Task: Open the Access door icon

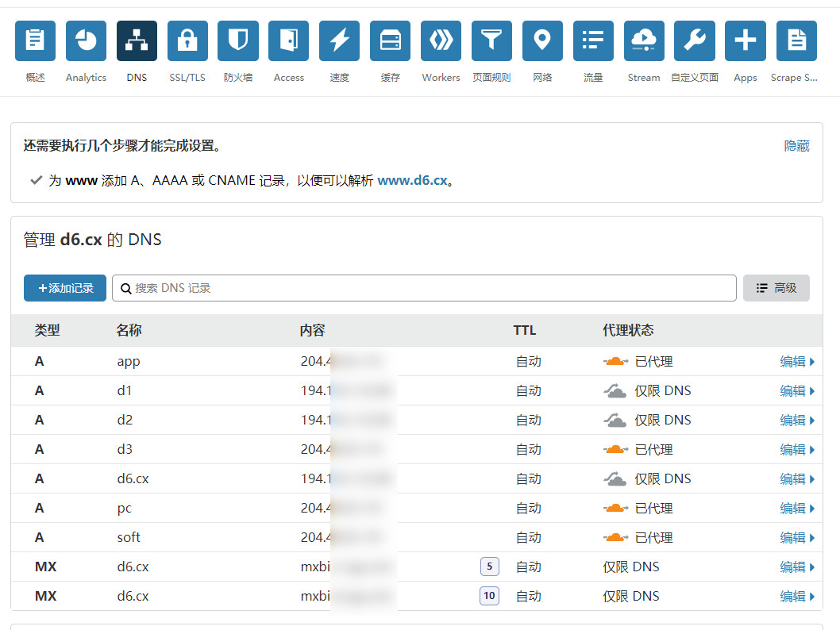Action: tap(289, 41)
